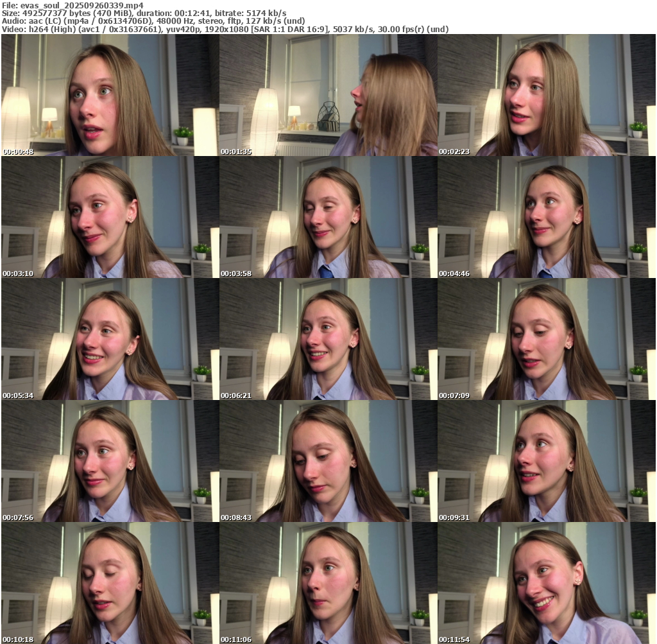Click the Size line reading 492577377 bytes
657x644 pixels.
(144, 13)
